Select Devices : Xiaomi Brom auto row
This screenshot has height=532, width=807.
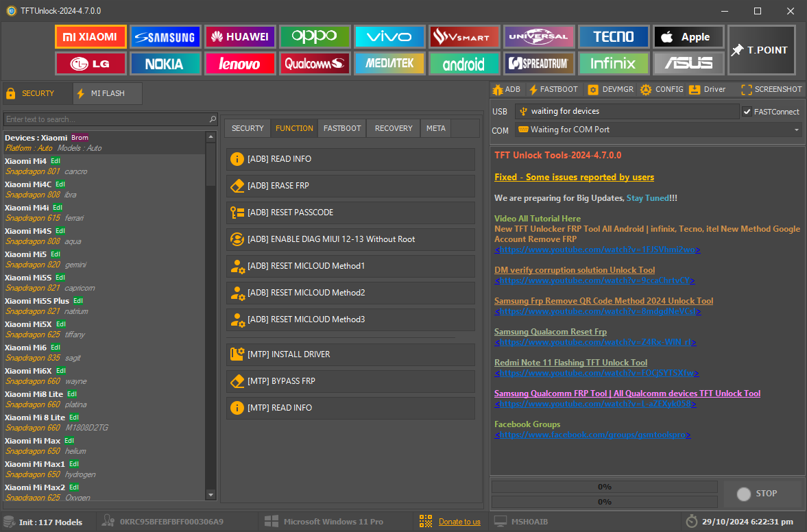(x=104, y=143)
